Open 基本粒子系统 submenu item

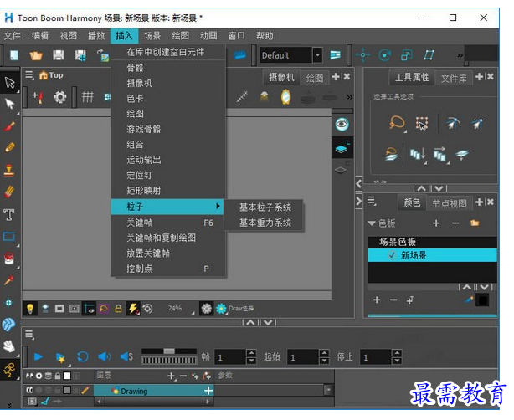(x=265, y=207)
